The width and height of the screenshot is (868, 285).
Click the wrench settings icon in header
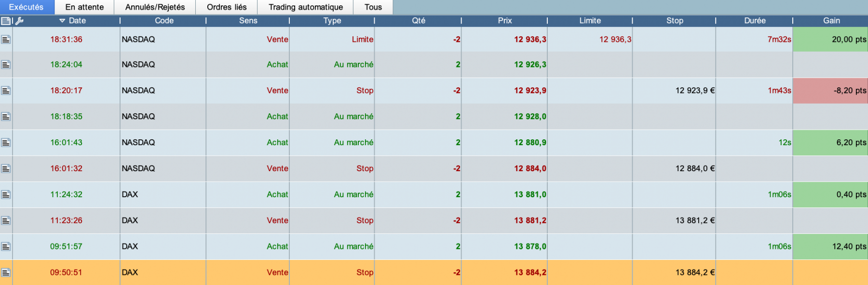click(x=19, y=21)
